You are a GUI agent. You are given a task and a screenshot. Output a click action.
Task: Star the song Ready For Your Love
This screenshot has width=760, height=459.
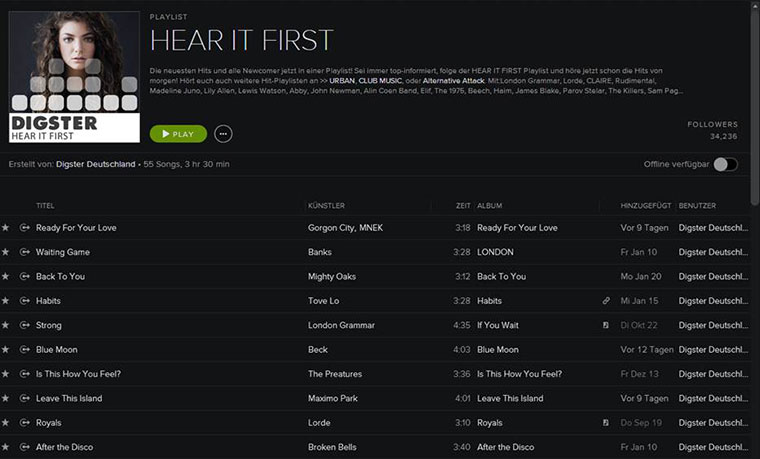[5, 228]
